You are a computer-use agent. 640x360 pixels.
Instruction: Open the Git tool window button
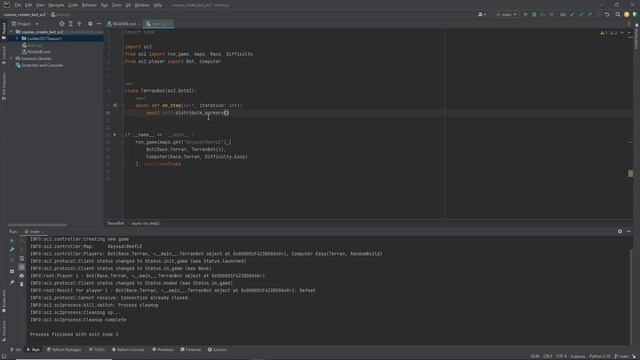pyautogui.click(x=16, y=350)
